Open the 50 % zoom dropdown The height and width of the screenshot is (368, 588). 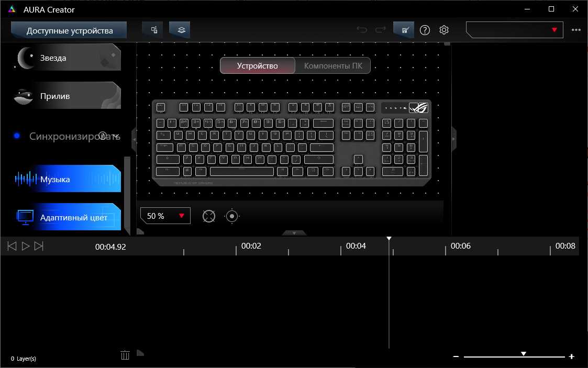coord(165,216)
